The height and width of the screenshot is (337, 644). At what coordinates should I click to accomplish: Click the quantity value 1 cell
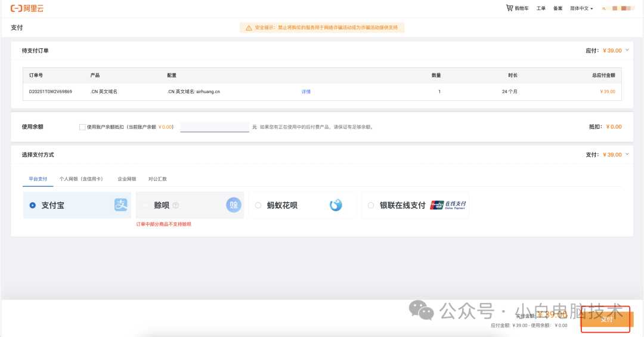[439, 92]
